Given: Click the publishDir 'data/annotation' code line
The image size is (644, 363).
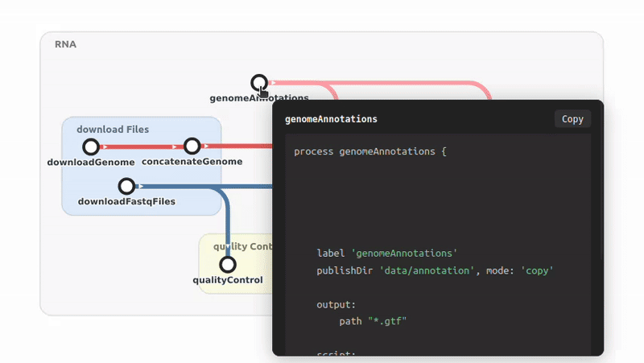Looking at the screenshot, I should (435, 270).
